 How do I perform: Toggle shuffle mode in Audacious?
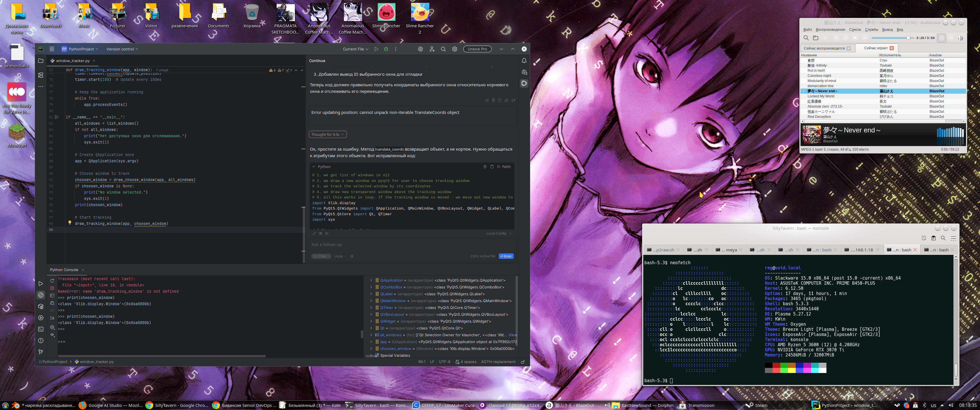click(951, 38)
